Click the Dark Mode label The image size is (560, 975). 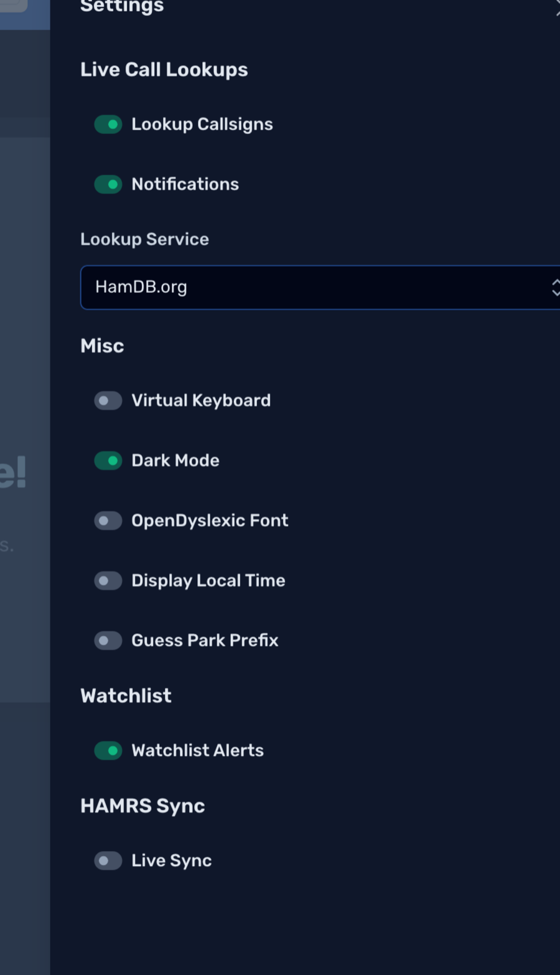pos(175,461)
